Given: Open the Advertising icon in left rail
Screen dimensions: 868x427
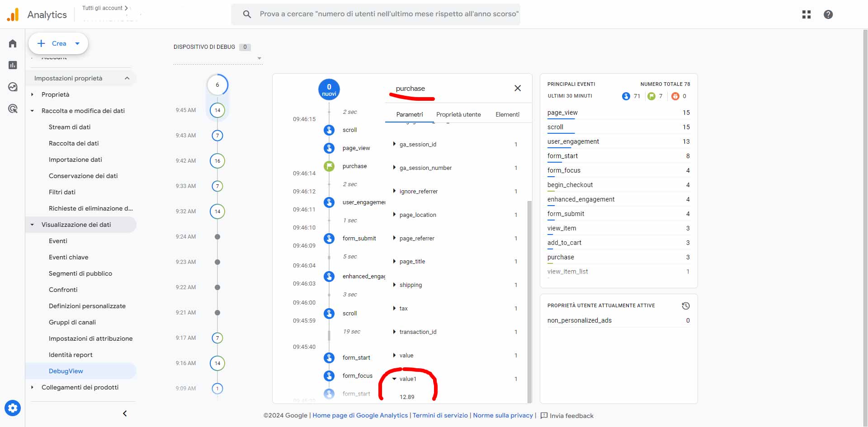Looking at the screenshot, I should (13, 108).
